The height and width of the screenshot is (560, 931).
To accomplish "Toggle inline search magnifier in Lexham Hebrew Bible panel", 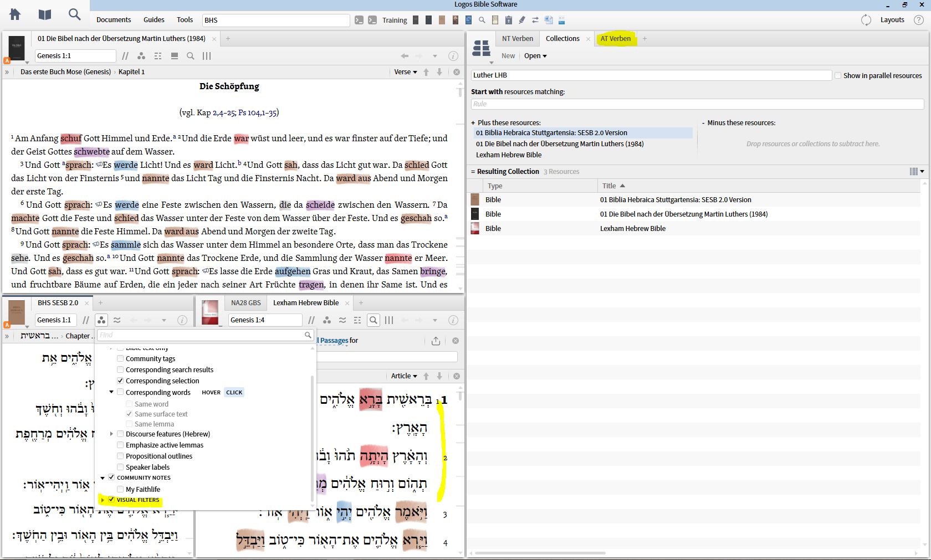I will tap(374, 320).
